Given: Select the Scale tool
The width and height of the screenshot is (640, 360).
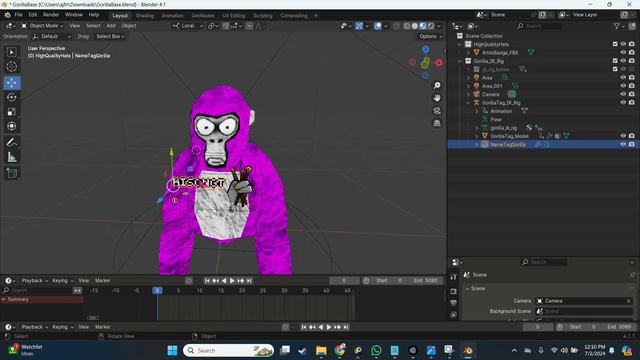Looking at the screenshot, I should pyautogui.click(x=12, y=112).
